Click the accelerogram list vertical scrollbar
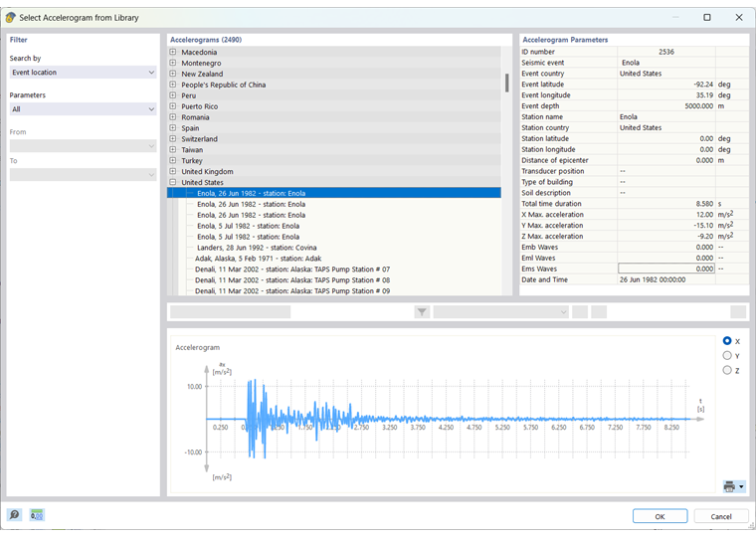 506,84
